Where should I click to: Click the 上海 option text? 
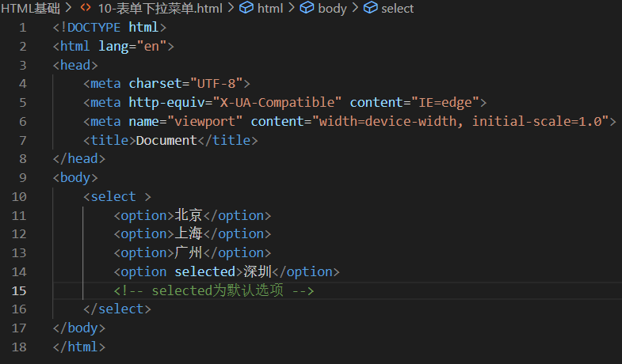189,234
